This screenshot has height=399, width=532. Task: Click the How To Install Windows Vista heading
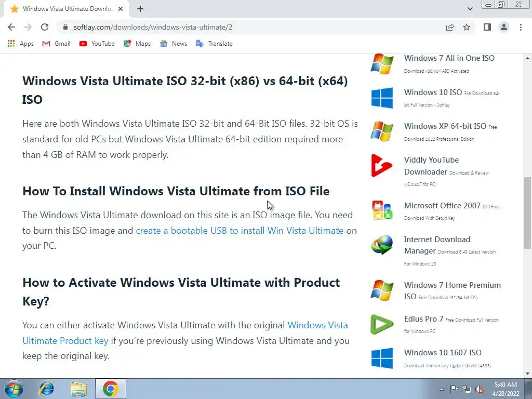tap(176, 191)
